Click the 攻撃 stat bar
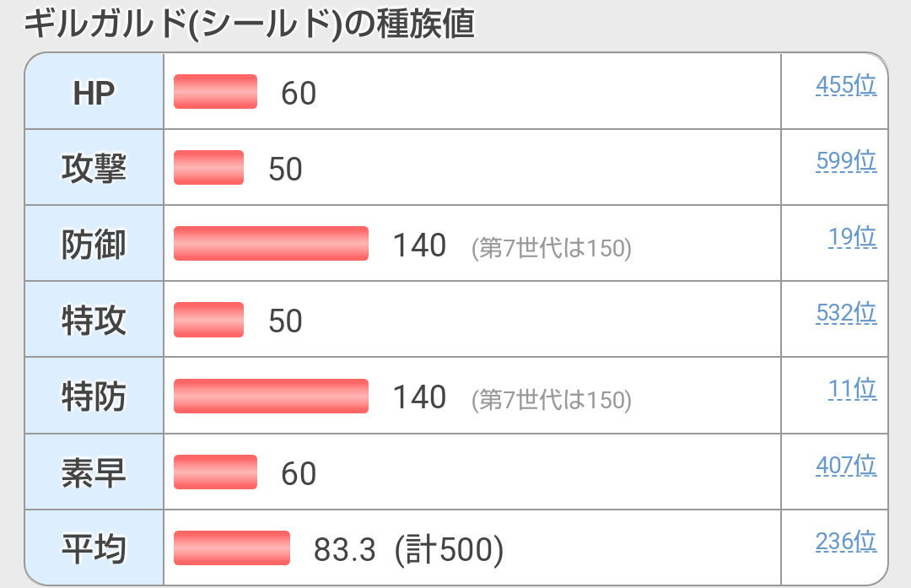Image resolution: width=911 pixels, height=588 pixels. (x=208, y=168)
